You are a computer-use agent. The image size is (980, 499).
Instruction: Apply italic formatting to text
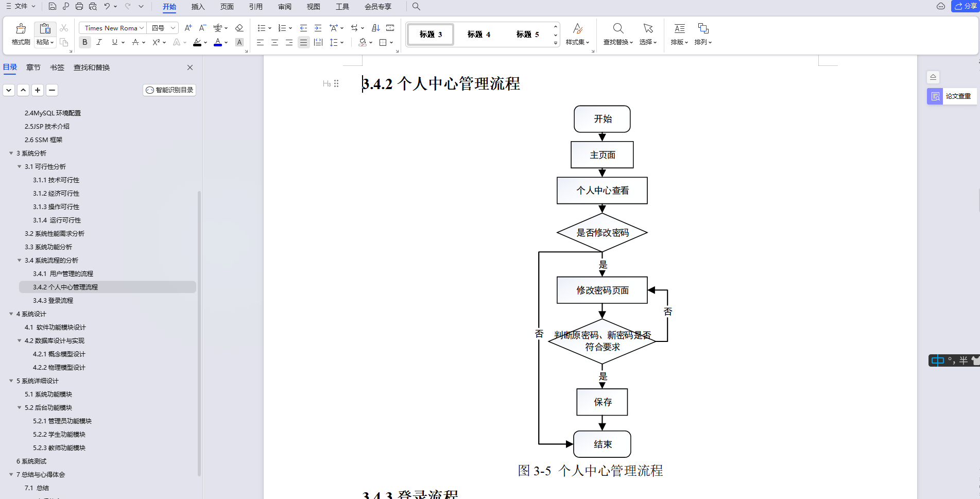pyautogui.click(x=99, y=42)
